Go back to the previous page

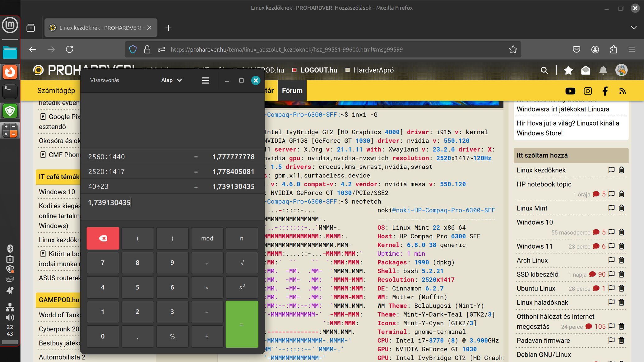(x=33, y=49)
